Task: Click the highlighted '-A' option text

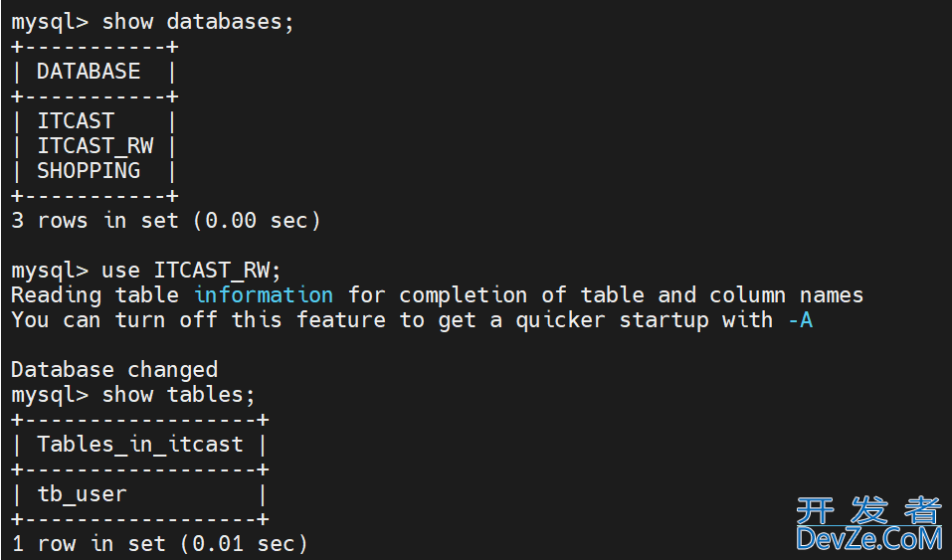Action: click(x=800, y=320)
